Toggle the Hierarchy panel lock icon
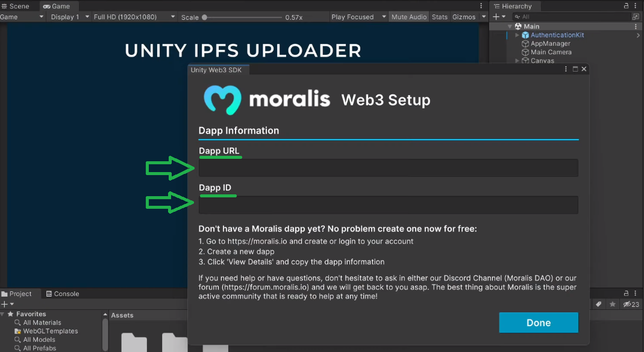Screen dimensions: 644x352 [626, 6]
